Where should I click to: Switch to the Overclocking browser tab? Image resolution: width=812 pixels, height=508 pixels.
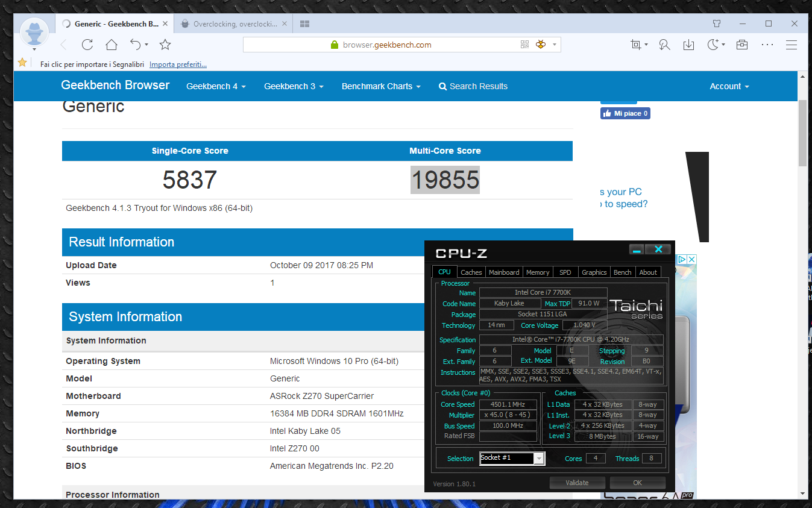tap(235, 24)
